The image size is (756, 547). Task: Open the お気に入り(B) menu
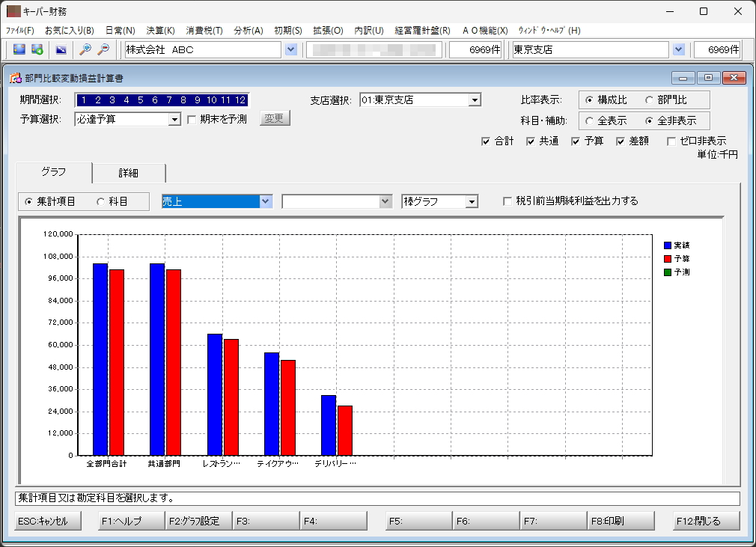[70, 31]
